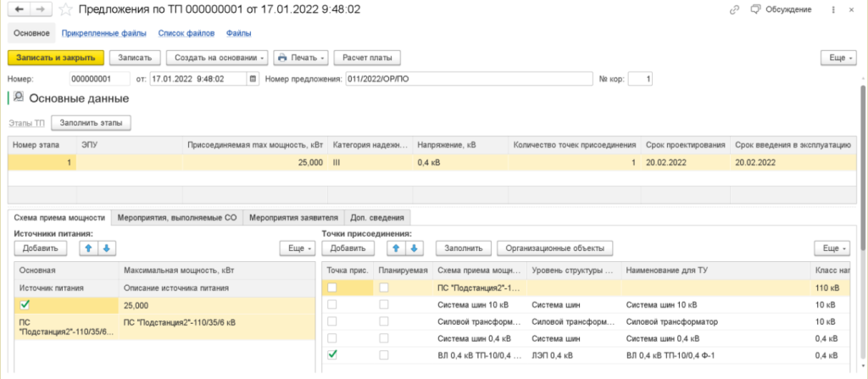This screenshot has width=868, height=379.
Task: Click the Номер предложения input field
Action: [x=466, y=79]
